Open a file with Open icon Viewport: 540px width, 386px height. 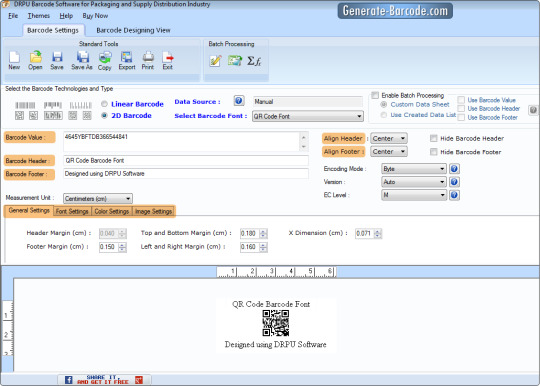(35, 61)
